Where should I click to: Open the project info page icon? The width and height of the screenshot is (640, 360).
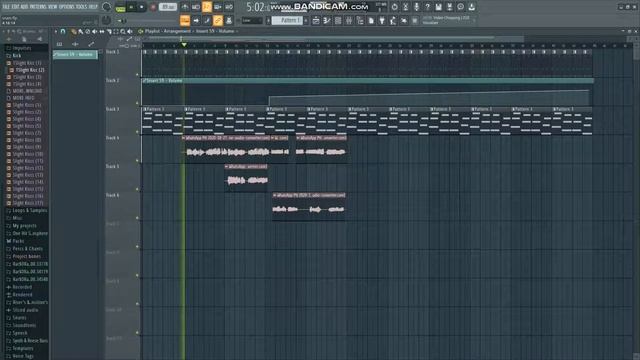point(371,20)
